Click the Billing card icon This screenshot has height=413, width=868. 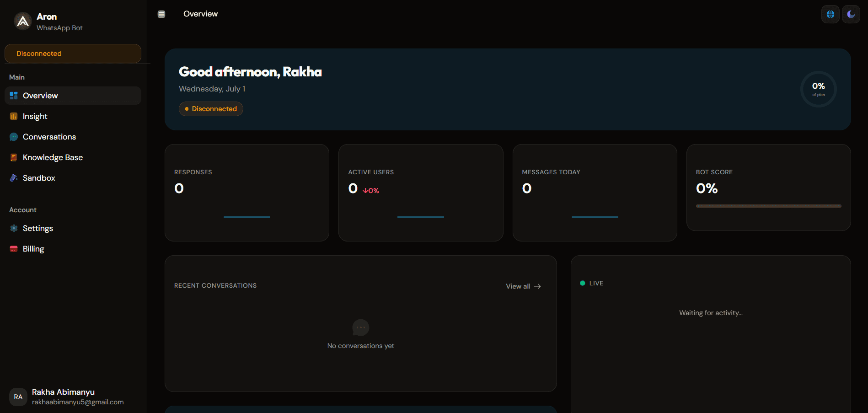14,249
